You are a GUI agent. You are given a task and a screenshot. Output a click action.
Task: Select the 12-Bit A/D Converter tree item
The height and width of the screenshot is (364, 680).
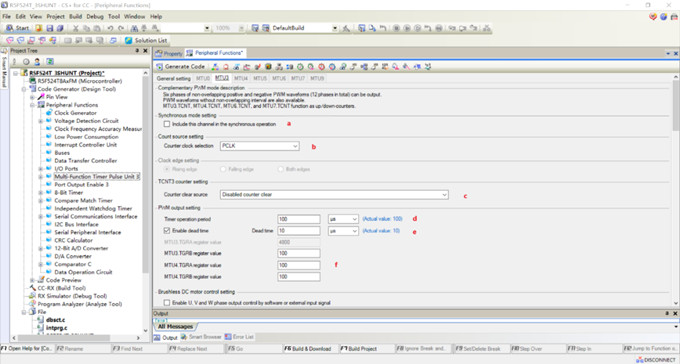tap(81, 248)
